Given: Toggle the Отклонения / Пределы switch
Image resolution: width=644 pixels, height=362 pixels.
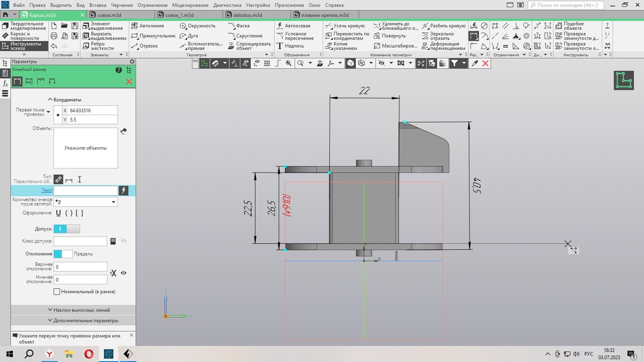Looking at the screenshot, I should coord(63,254).
